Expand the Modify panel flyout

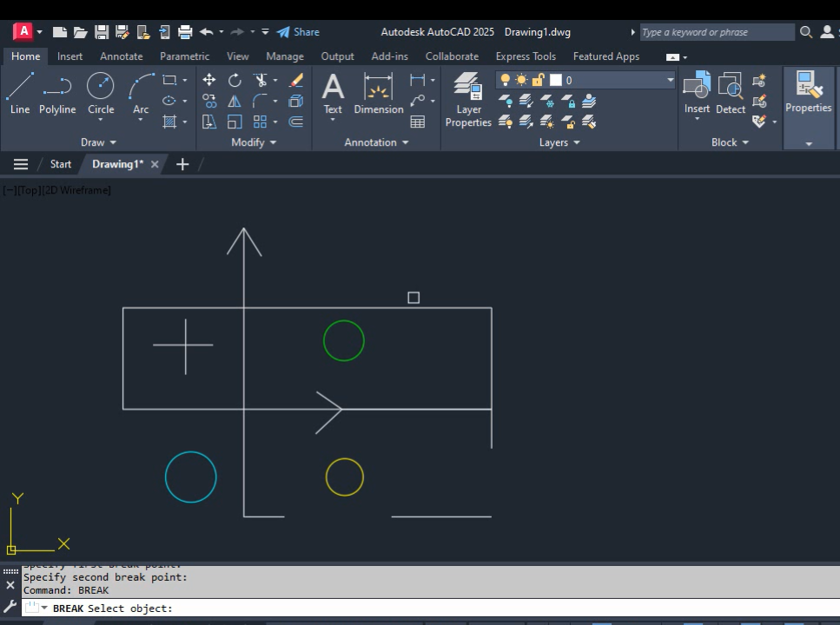point(254,142)
